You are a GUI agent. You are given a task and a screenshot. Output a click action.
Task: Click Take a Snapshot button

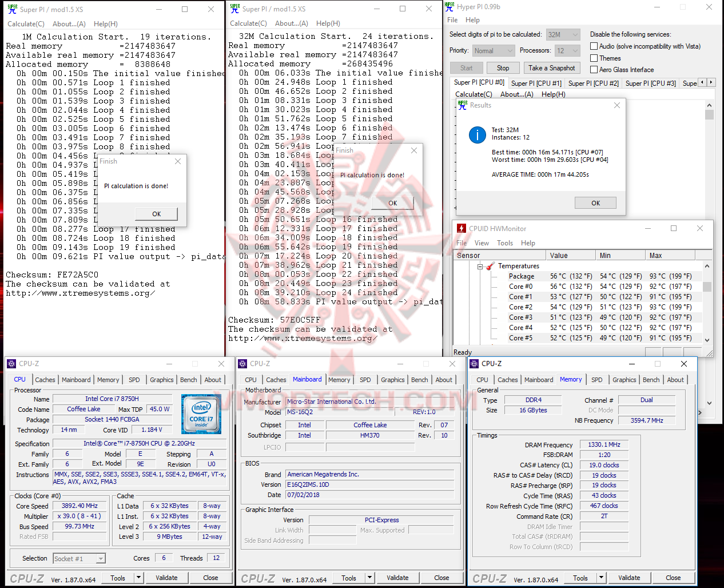(551, 68)
